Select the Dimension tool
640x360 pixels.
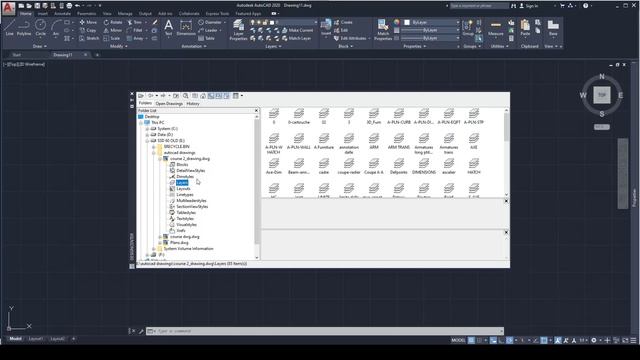pyautogui.click(x=186, y=28)
